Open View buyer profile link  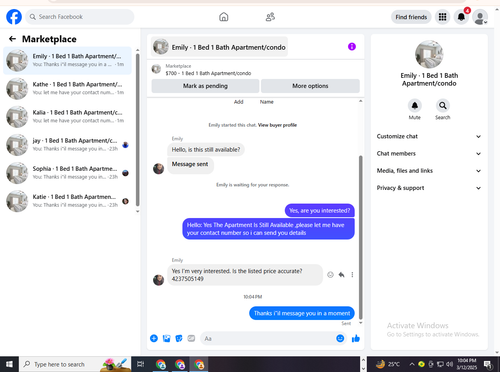pyautogui.click(x=277, y=125)
